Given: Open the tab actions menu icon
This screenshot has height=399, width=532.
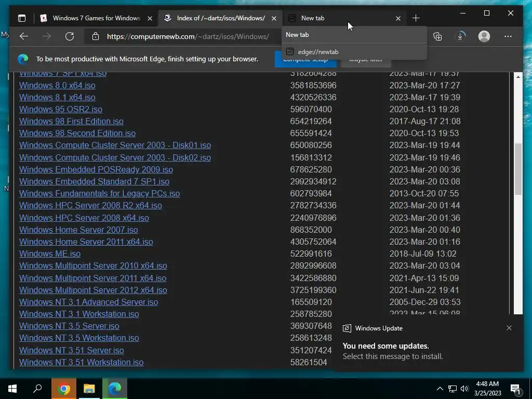Looking at the screenshot, I should point(22,18).
